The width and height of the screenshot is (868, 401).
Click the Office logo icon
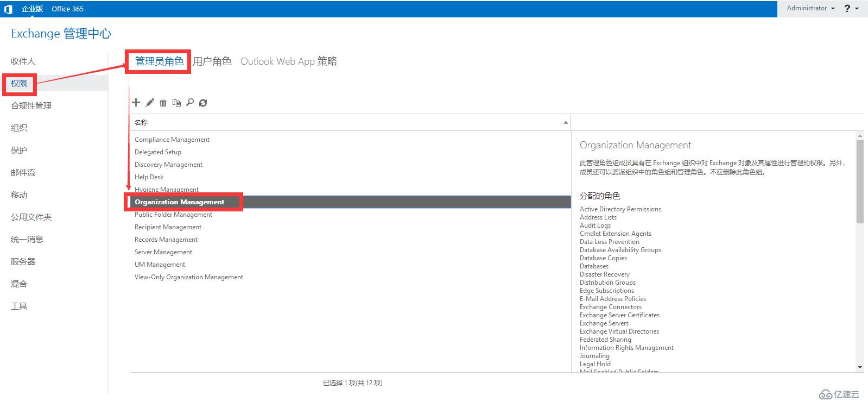click(8, 9)
